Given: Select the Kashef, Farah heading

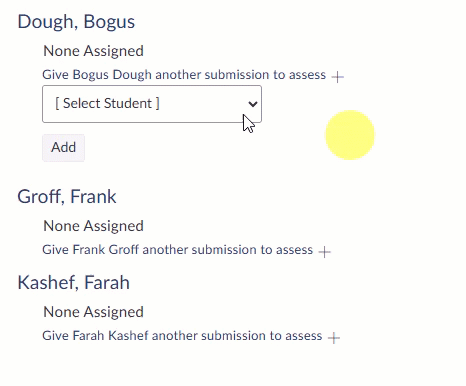Looking at the screenshot, I should point(74,283).
